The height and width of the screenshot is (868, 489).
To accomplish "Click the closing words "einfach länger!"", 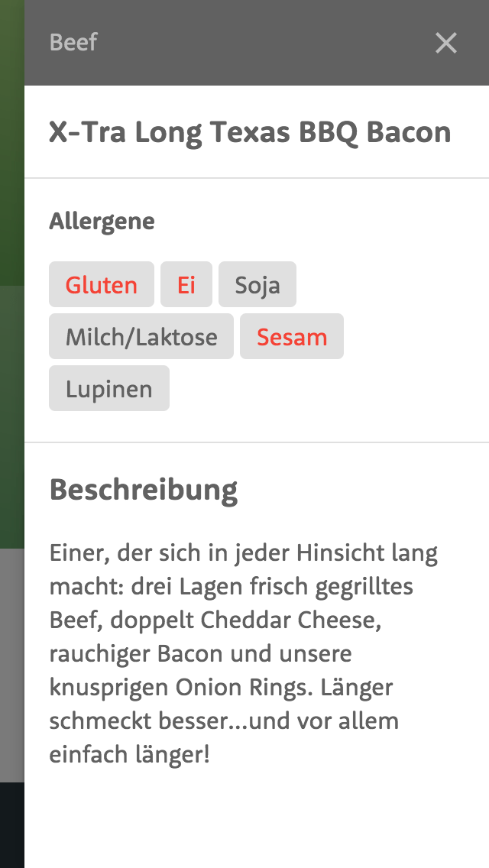I will pos(130,756).
